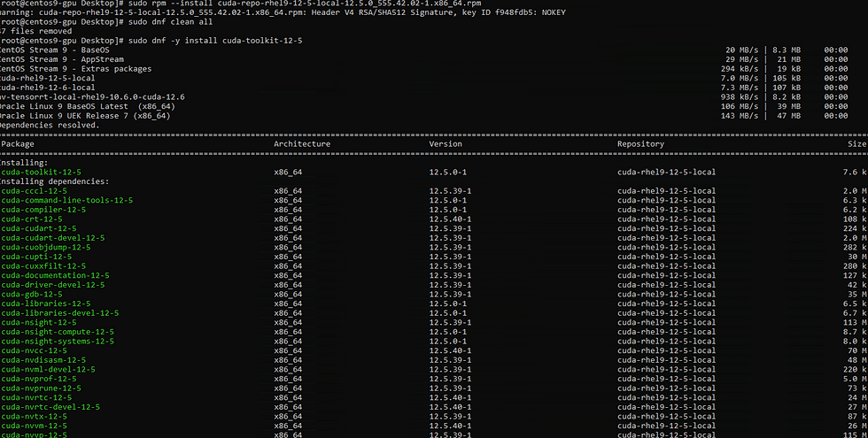Click cuda-driver-devel-12-5 name
Screen dimensions: 868x438
(52, 285)
